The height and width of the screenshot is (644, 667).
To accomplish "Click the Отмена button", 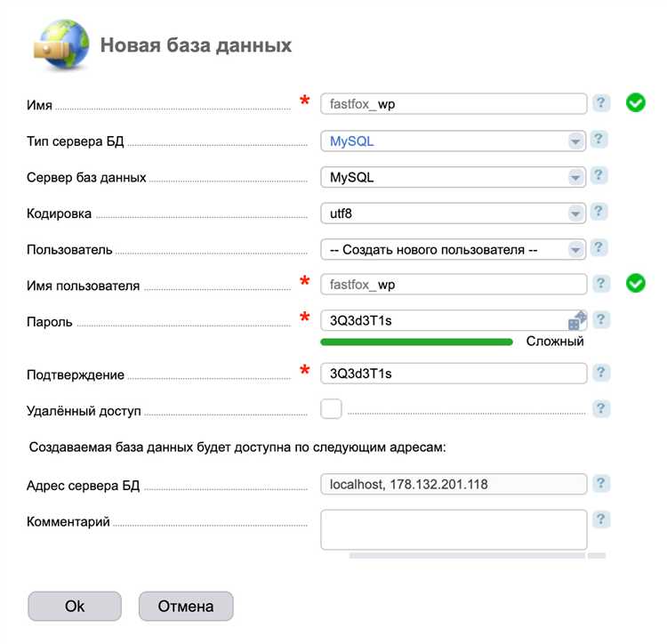I will tap(186, 606).
